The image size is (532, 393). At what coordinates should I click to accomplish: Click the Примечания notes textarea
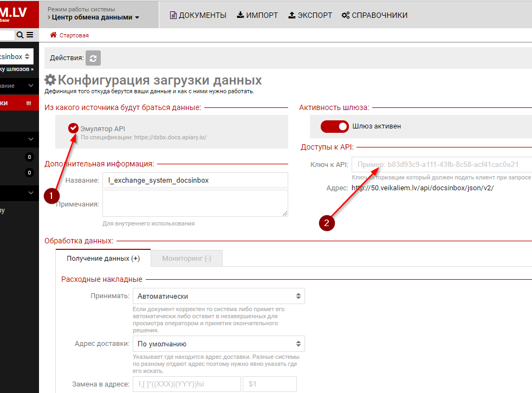(x=195, y=203)
